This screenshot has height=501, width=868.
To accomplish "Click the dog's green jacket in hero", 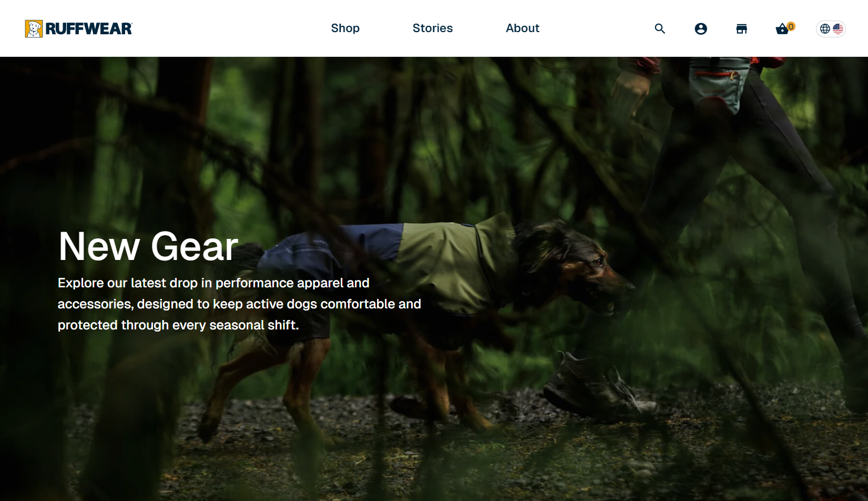I will tap(452, 263).
